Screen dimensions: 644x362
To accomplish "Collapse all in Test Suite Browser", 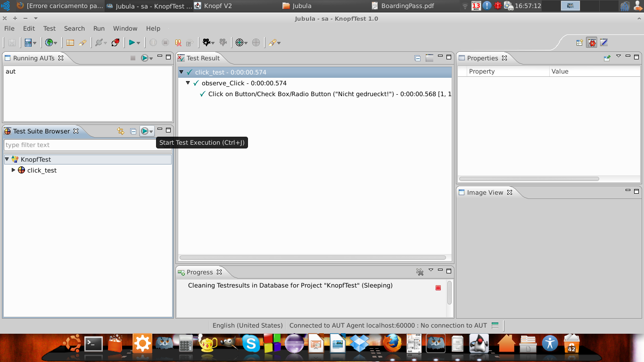I will [x=133, y=132].
